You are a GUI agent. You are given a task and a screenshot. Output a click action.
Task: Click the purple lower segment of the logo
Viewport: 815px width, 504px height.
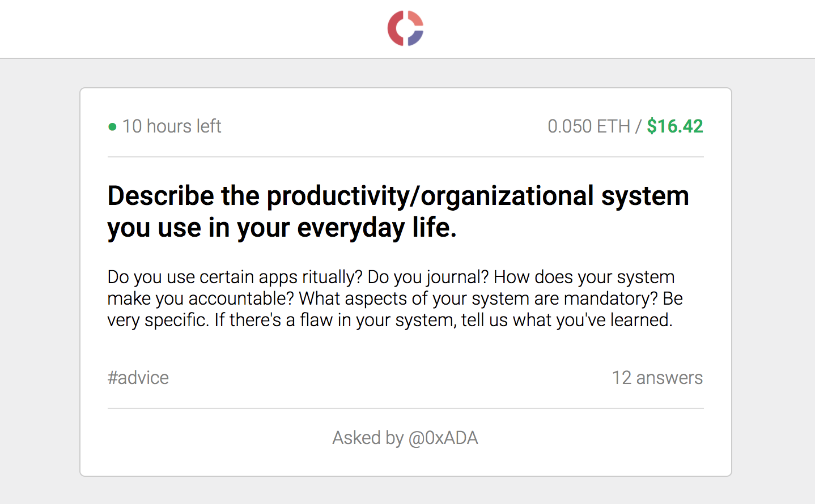[x=416, y=38]
